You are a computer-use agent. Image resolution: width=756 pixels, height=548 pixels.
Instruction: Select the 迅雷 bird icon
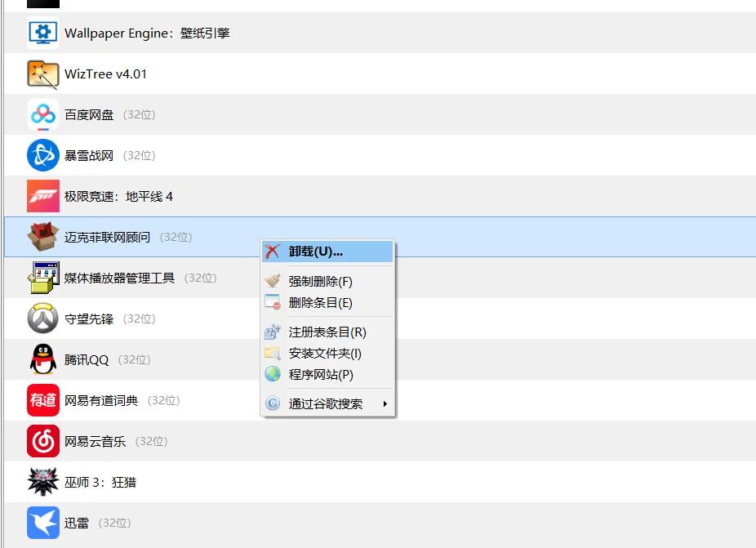click(x=42, y=523)
